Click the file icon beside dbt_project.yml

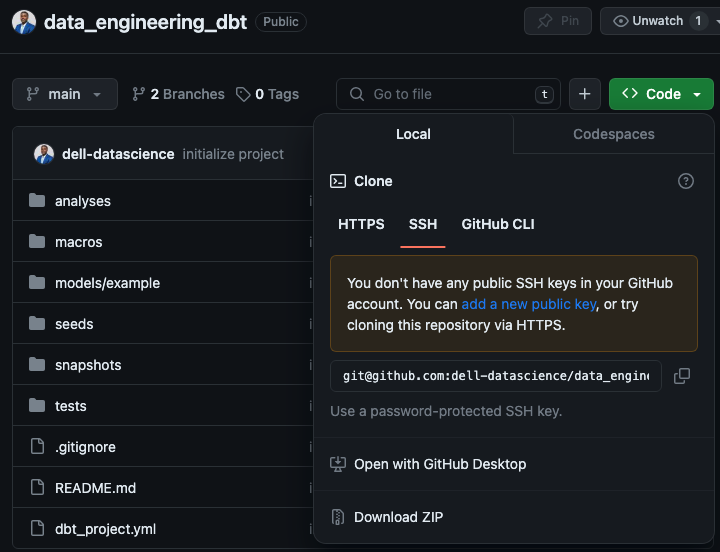pyautogui.click(x=37, y=529)
